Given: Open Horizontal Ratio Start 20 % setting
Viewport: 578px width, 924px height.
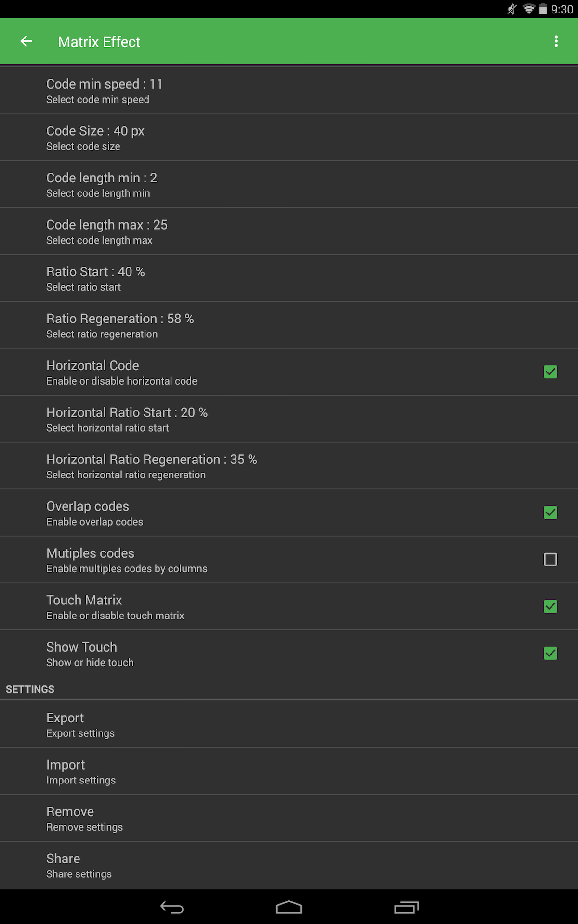Looking at the screenshot, I should pos(289,419).
